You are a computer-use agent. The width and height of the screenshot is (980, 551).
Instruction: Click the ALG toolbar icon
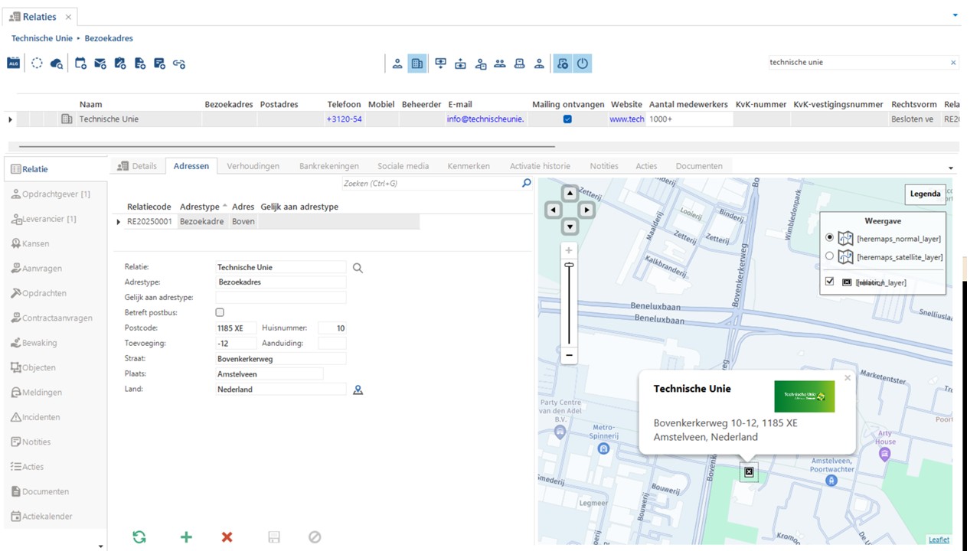[x=13, y=64]
